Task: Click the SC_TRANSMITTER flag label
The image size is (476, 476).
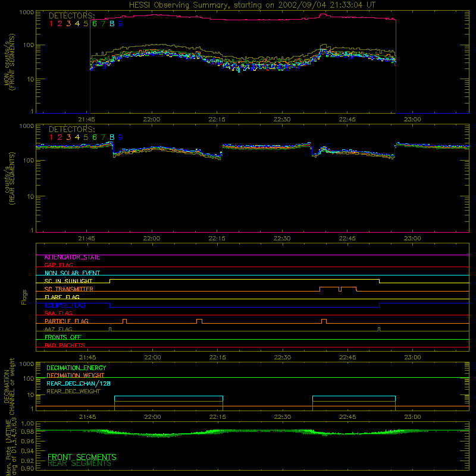Action: point(69,289)
